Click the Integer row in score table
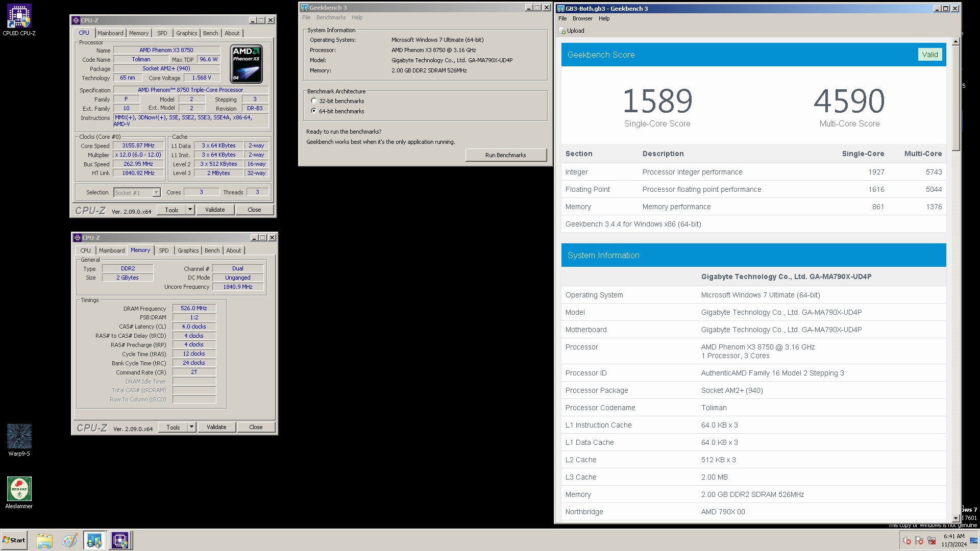980x551 pixels. point(753,172)
